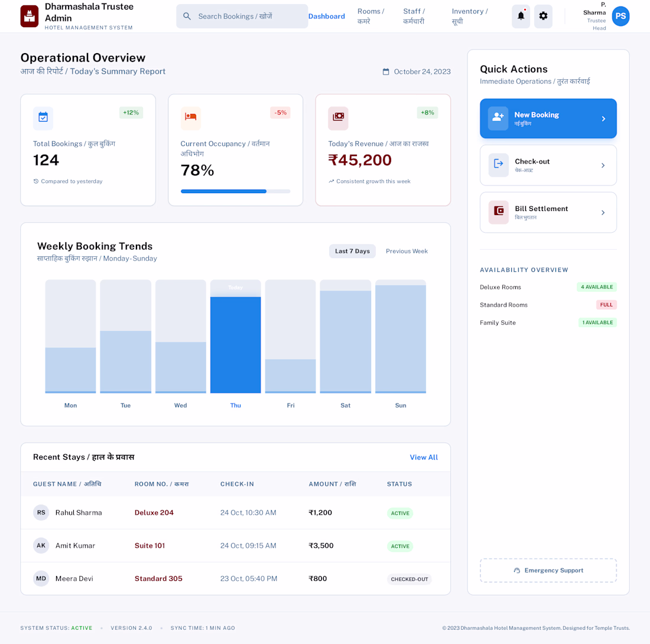
Task: Click Amit Kumar guest name
Action: [75, 545]
